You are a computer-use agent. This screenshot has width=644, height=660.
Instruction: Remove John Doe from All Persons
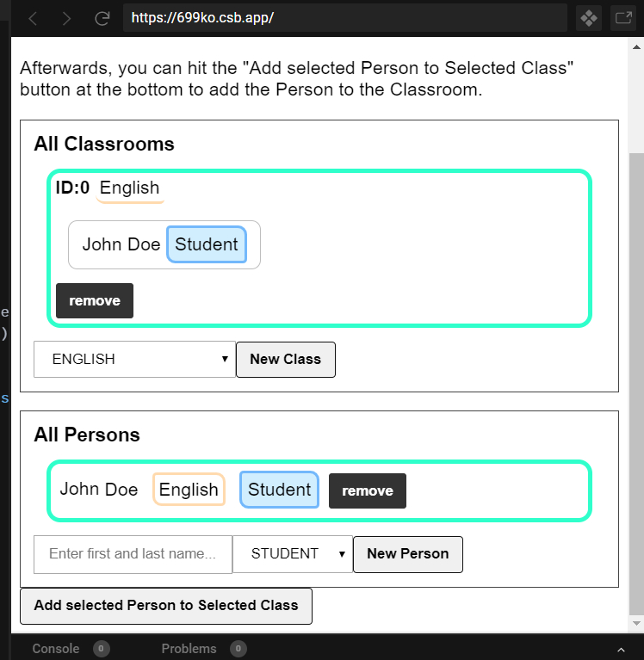pos(368,490)
